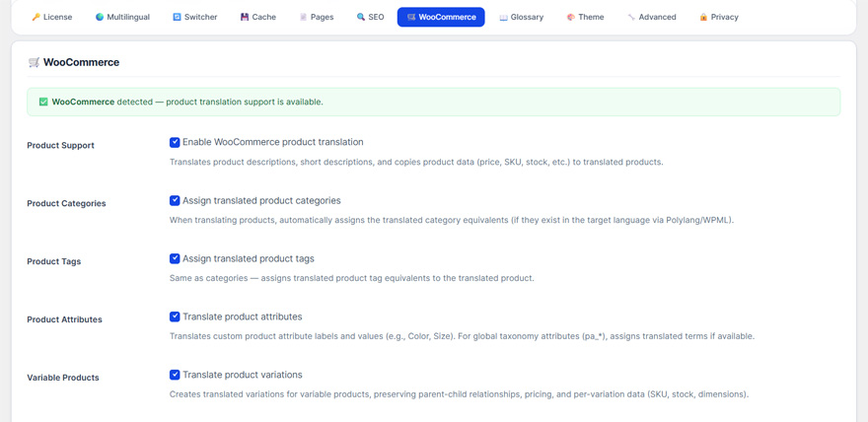Click the cart icon beside WooCommerce heading

pyautogui.click(x=35, y=62)
